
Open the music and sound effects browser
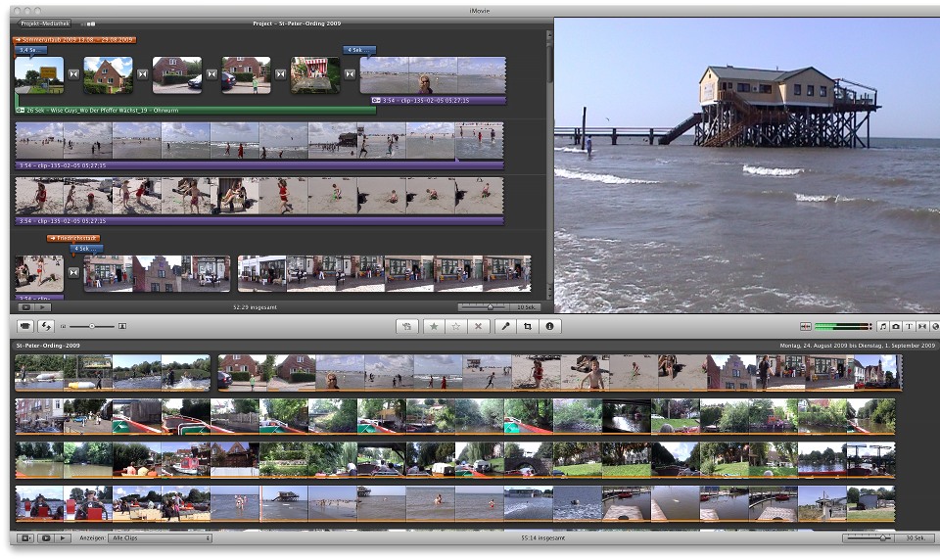[x=883, y=326]
